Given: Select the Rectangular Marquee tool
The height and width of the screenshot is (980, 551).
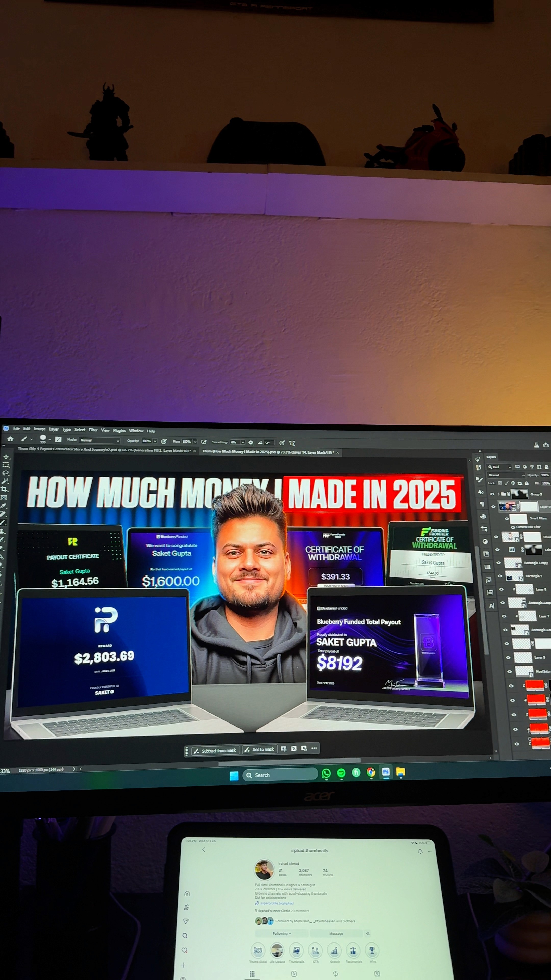Looking at the screenshot, I should [x=6, y=464].
